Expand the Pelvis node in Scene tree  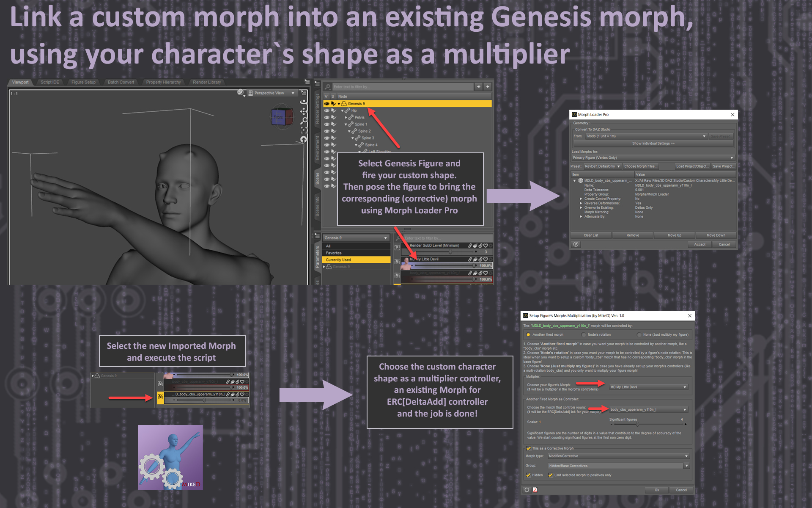click(346, 117)
